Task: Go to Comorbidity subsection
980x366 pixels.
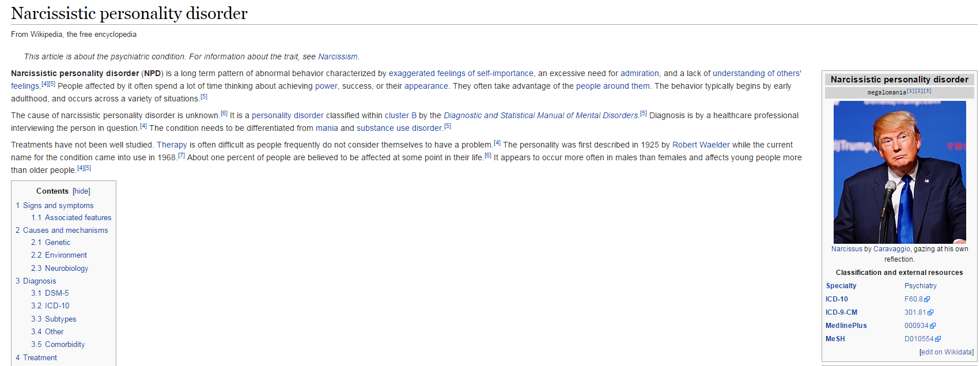Action: [x=58, y=344]
